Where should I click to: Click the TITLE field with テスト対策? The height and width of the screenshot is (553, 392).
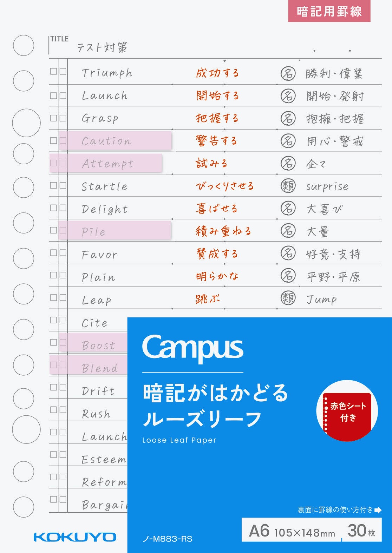(x=215, y=46)
